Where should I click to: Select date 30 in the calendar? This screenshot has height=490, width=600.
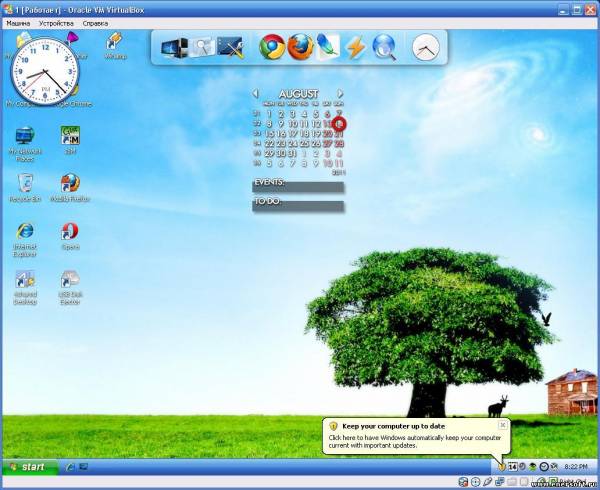pos(281,154)
